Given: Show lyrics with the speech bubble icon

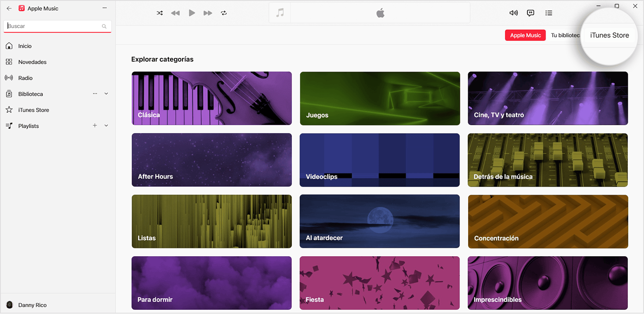Looking at the screenshot, I should click(531, 13).
